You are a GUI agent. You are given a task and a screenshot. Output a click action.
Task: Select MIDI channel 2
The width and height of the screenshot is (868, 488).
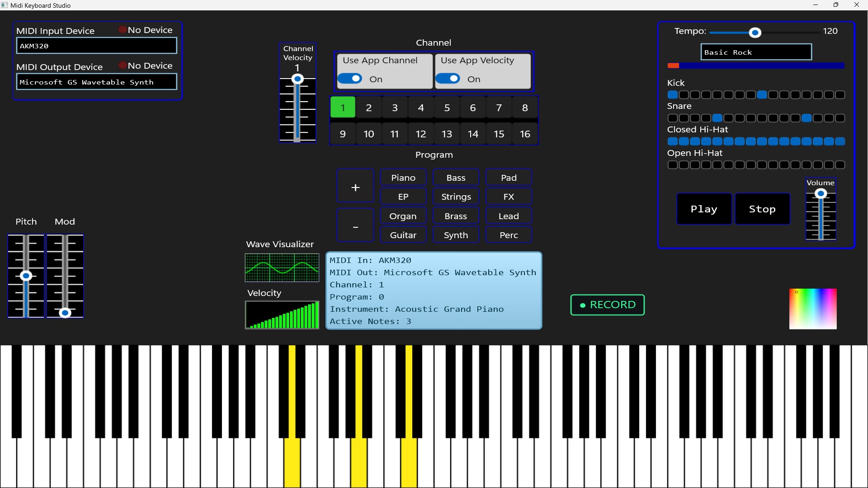tap(369, 108)
